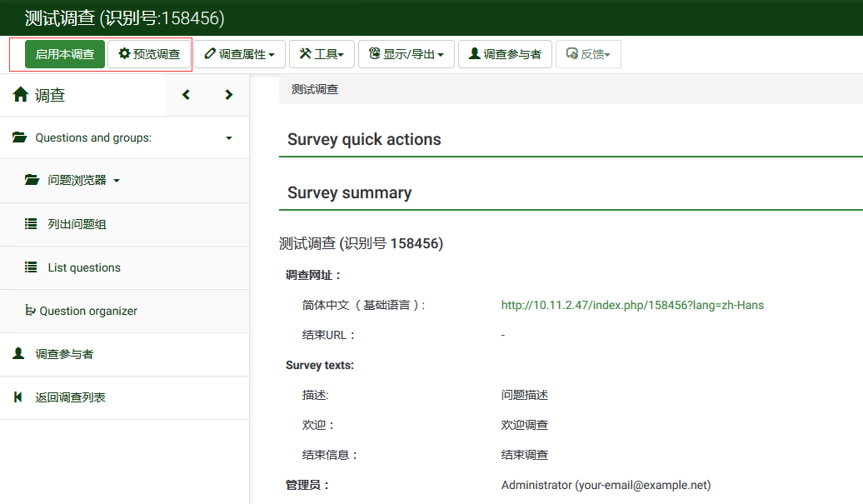
Task: Open the 调查属性 dropdown menu
Action: (240, 54)
